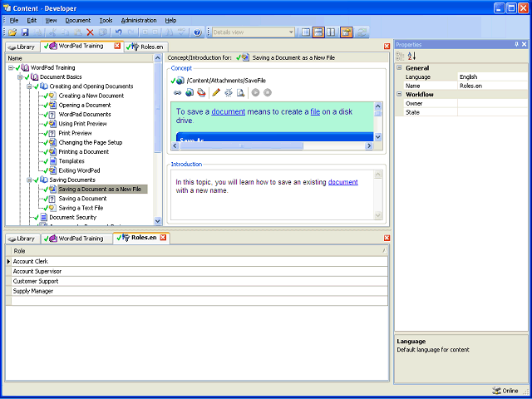This screenshot has width=532, height=399.
Task: Switch to WordPad Training tab in lower pane
Action: (76, 239)
